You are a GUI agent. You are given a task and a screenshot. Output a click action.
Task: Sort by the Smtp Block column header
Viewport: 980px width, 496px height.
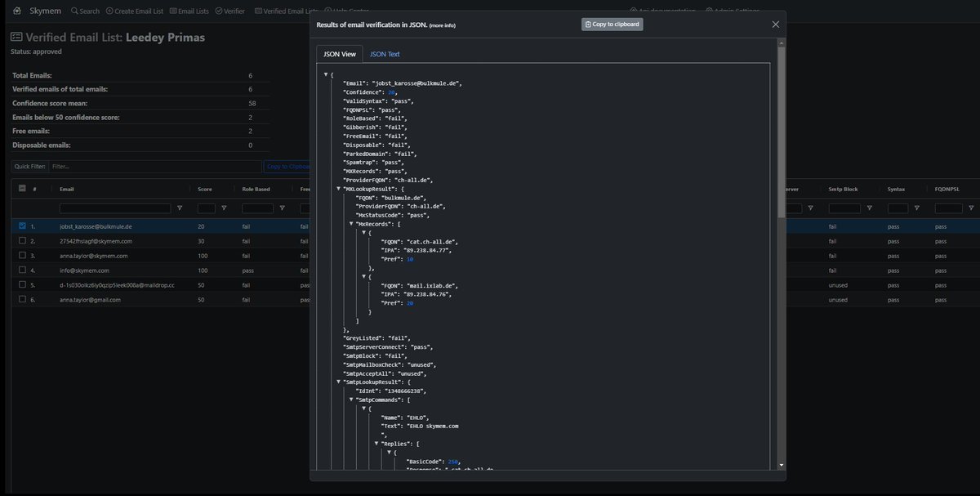[843, 189]
